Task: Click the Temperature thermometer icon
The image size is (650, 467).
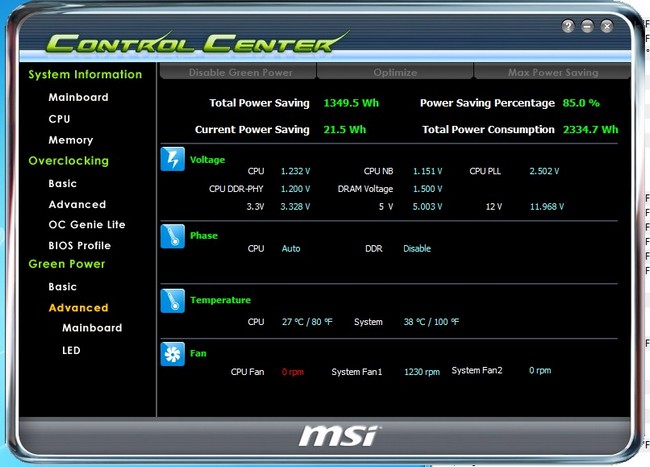Action: (172, 300)
